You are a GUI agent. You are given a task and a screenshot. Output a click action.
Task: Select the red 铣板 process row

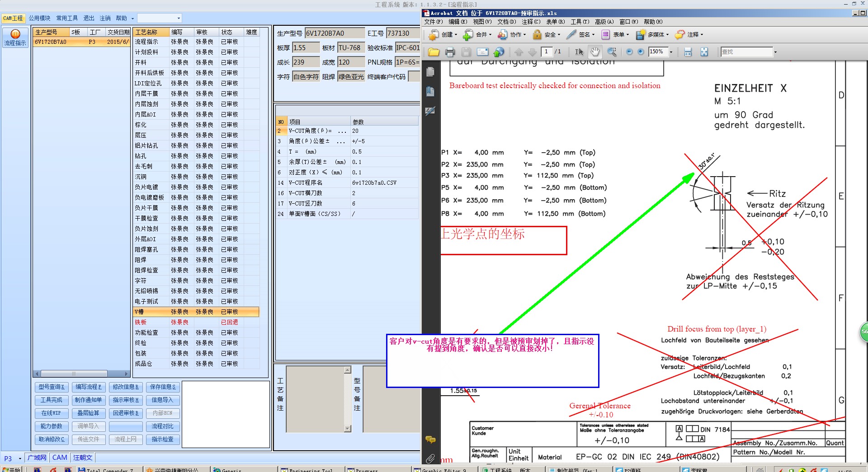[x=196, y=322]
